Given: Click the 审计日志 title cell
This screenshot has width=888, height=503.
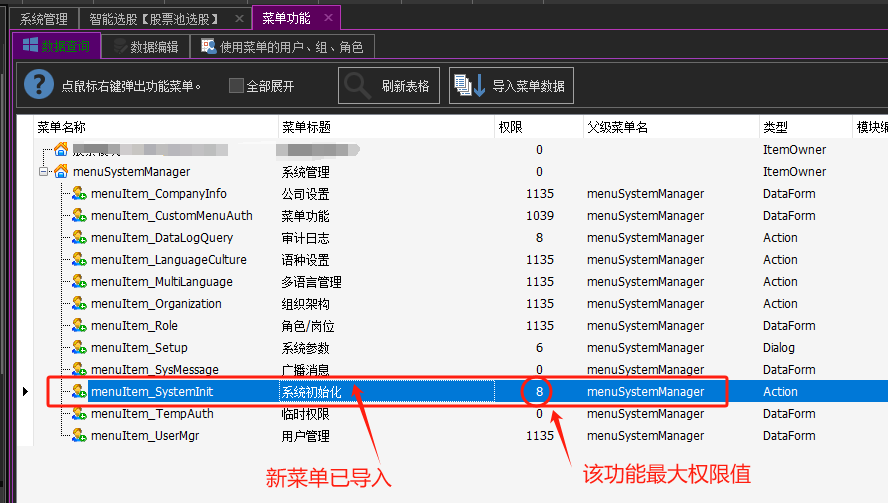Looking at the screenshot, I should (305, 238).
